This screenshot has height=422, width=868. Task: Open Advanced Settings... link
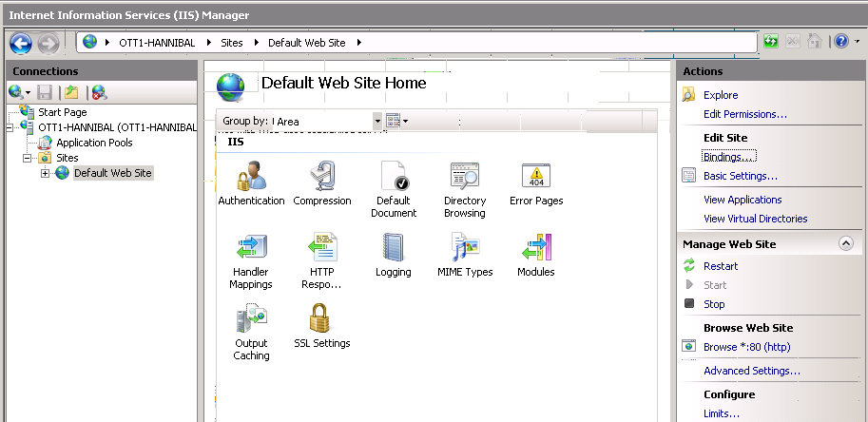click(751, 371)
